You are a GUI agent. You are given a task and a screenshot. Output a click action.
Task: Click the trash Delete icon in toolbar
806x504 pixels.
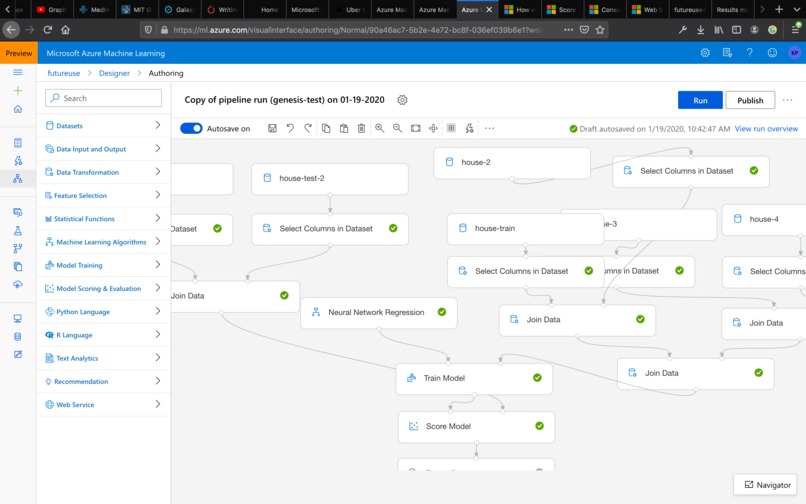click(361, 128)
